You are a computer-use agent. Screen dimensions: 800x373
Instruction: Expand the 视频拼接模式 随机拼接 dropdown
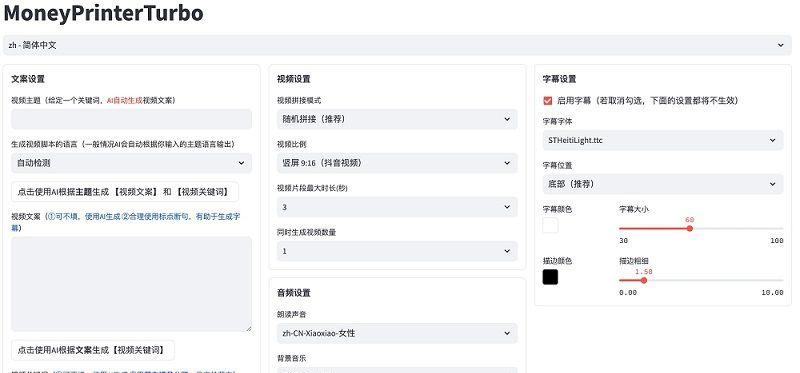[397, 119]
